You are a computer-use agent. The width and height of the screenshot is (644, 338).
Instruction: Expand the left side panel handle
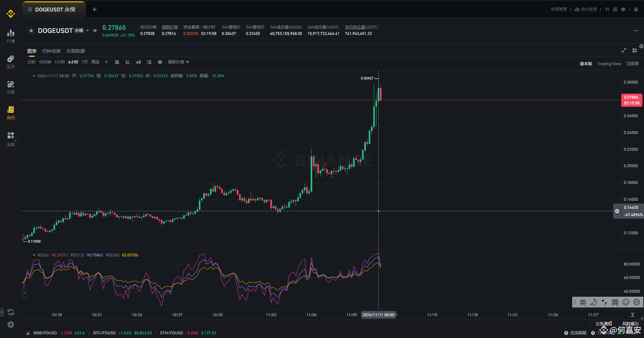pos(24,293)
